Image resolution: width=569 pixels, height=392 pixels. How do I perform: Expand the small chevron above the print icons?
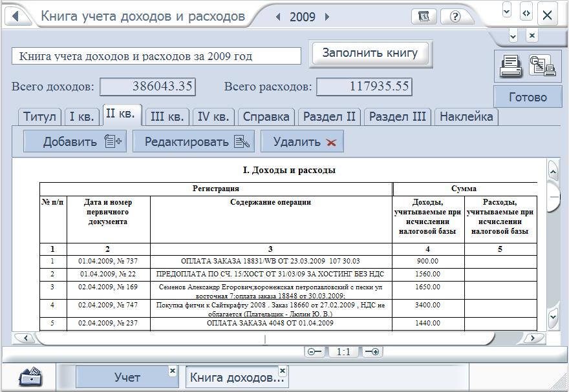point(513,36)
